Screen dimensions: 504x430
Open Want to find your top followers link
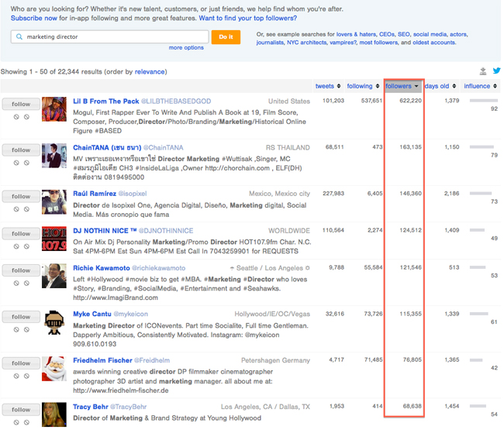pyautogui.click(x=248, y=18)
